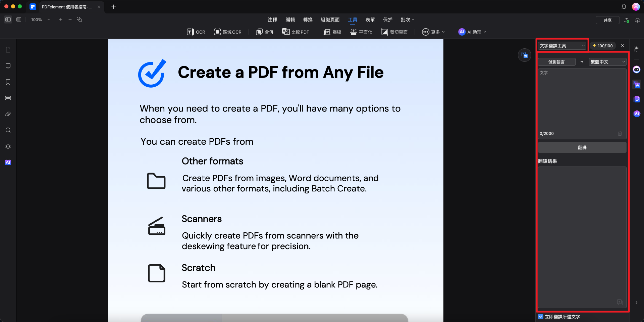This screenshot has width=644, height=322.
Task: Open the chatbot icon in right sidebar
Action: tap(637, 70)
